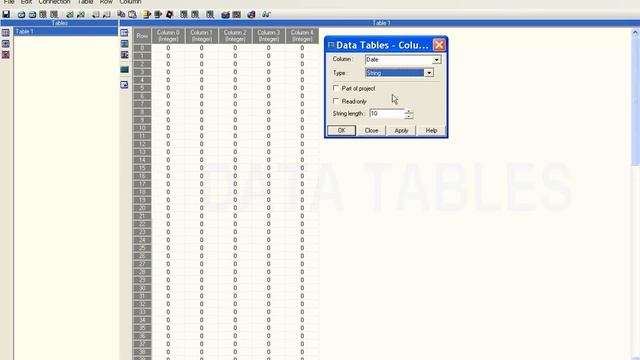Open the Type dropdown showing String
This screenshot has width=640, height=360.
[429, 73]
